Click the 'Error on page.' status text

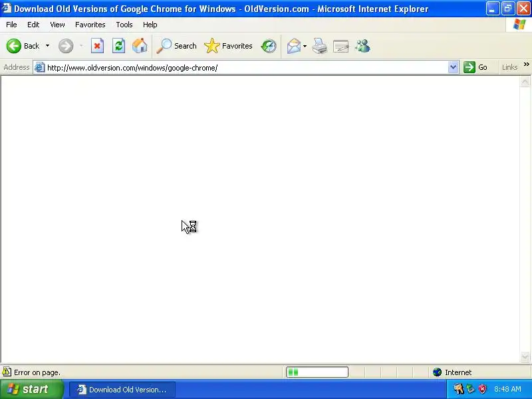pyautogui.click(x=37, y=372)
